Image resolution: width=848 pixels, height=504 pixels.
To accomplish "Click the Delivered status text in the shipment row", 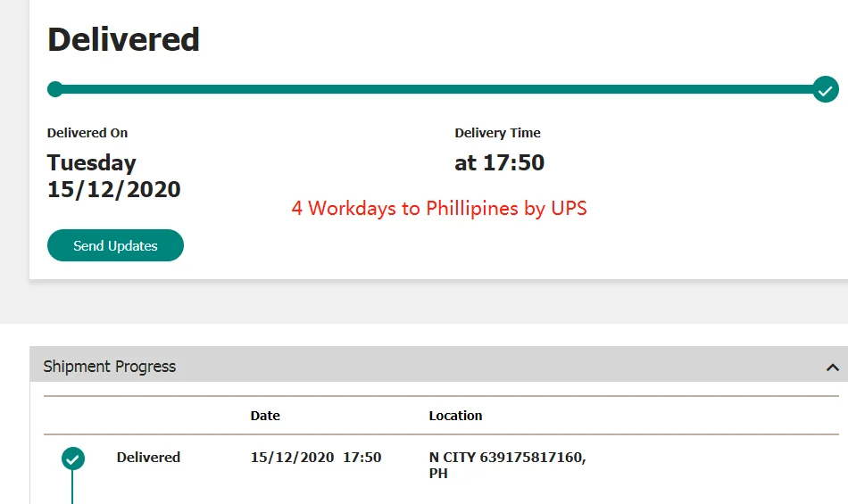I will [x=148, y=458].
